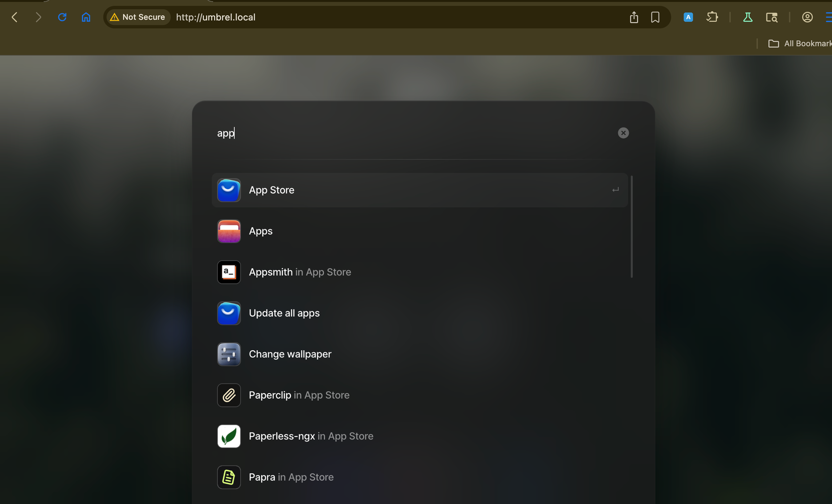The width and height of the screenshot is (832, 504).
Task: Click the enter-key hint on App Store row
Action: tap(615, 190)
